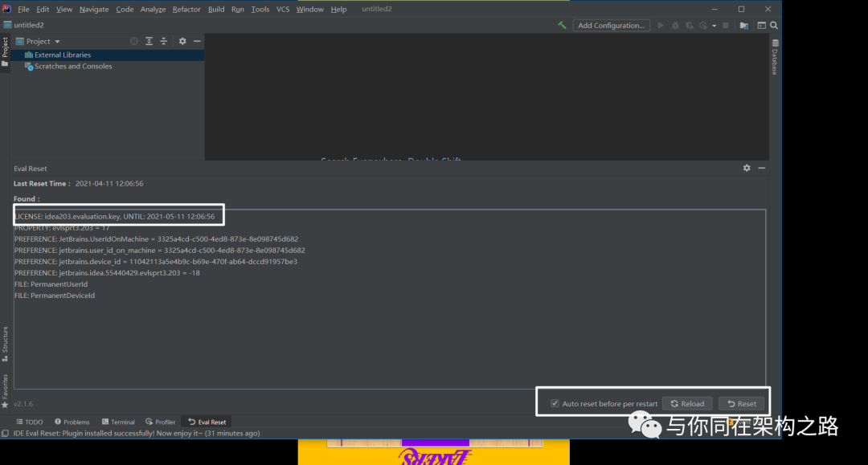868x465 pixels.
Task: Open the VCS menu
Action: (283, 10)
